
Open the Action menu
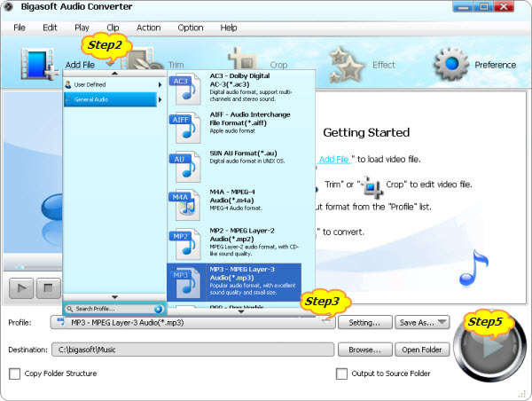[149, 28]
